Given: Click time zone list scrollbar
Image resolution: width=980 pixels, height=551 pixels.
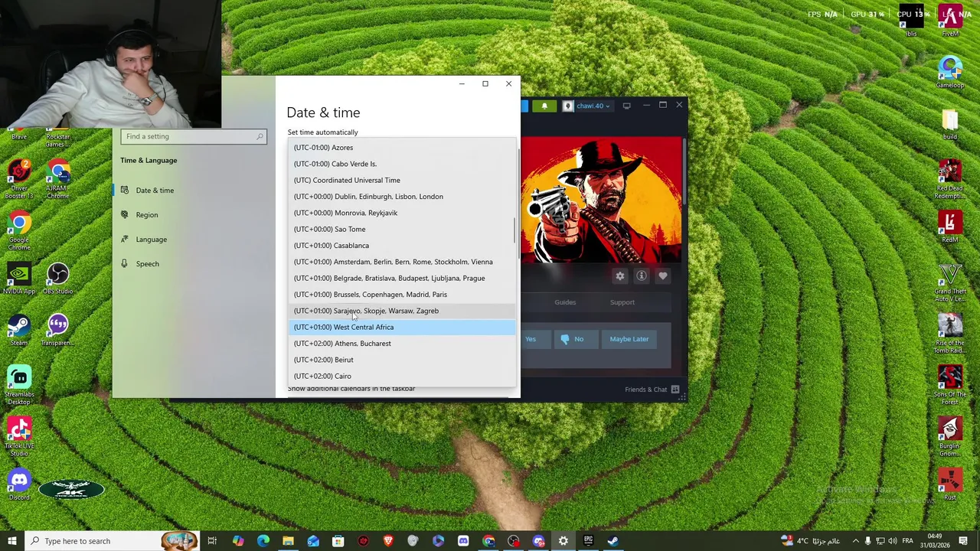Looking at the screenshot, I should (516, 230).
